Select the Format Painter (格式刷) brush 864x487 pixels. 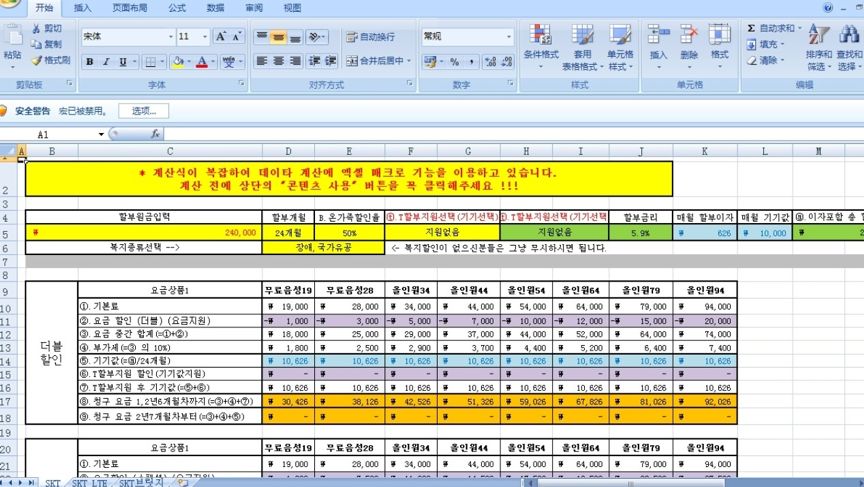(x=36, y=60)
